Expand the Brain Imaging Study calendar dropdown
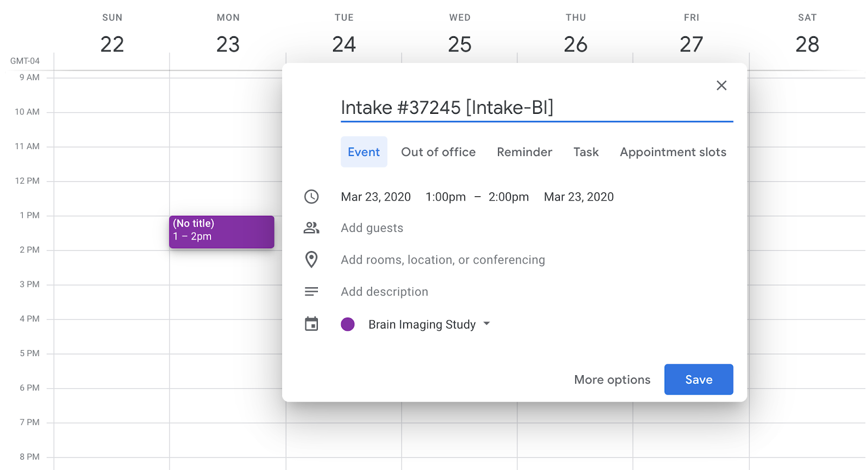Viewport: 868px width, 470px height. pyautogui.click(x=486, y=324)
